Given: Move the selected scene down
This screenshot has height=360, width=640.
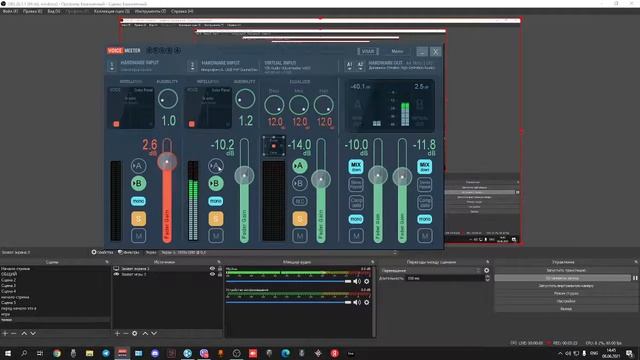Looking at the screenshot, I should pyautogui.click(x=33, y=333).
